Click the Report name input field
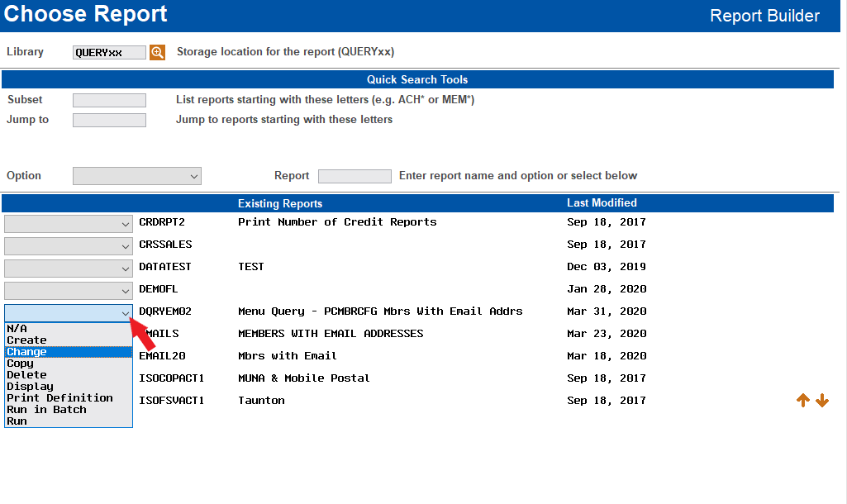Viewport: 847px width, 504px height. [x=355, y=176]
